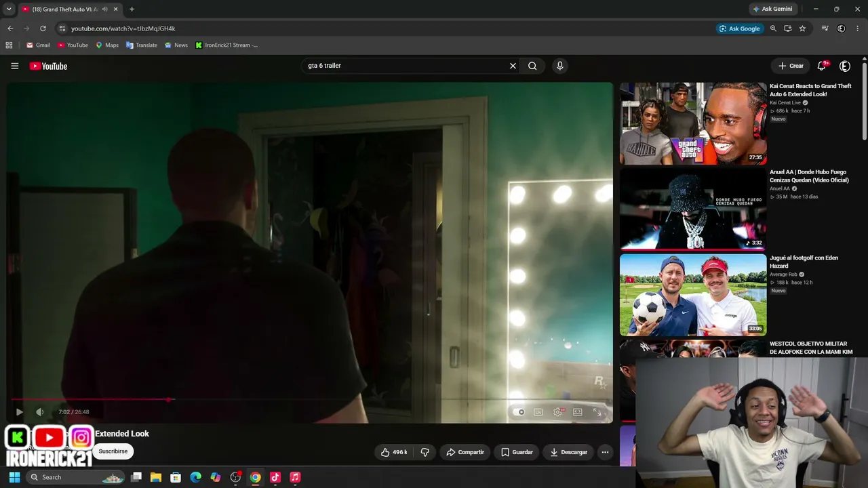Go back with Chrome's back arrow
The height and width of the screenshot is (488, 868).
pos(10,28)
